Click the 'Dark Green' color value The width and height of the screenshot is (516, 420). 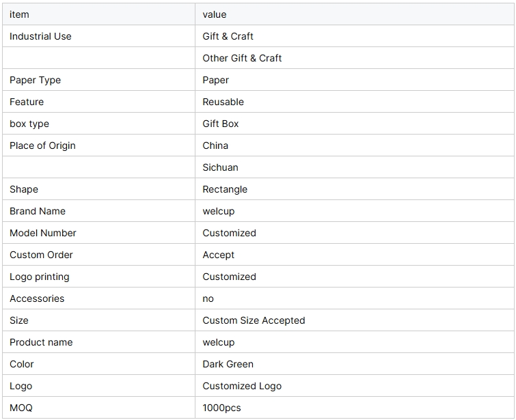coord(228,364)
